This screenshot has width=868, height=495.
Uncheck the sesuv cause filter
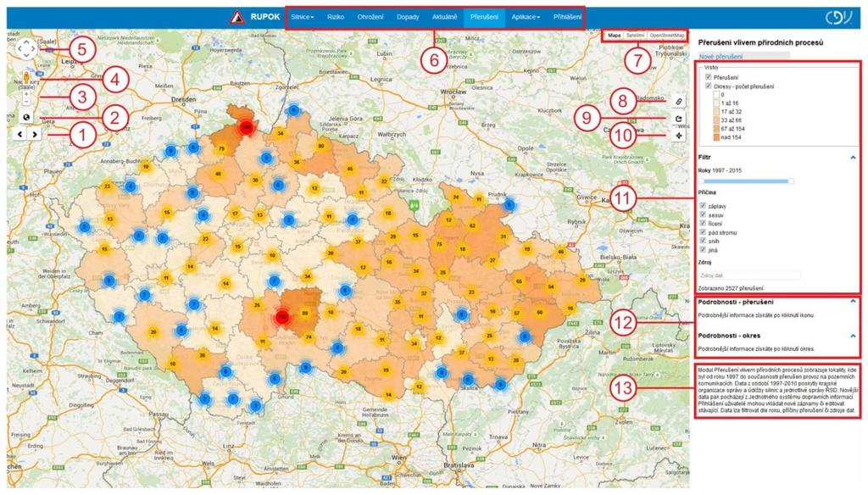pos(703,214)
